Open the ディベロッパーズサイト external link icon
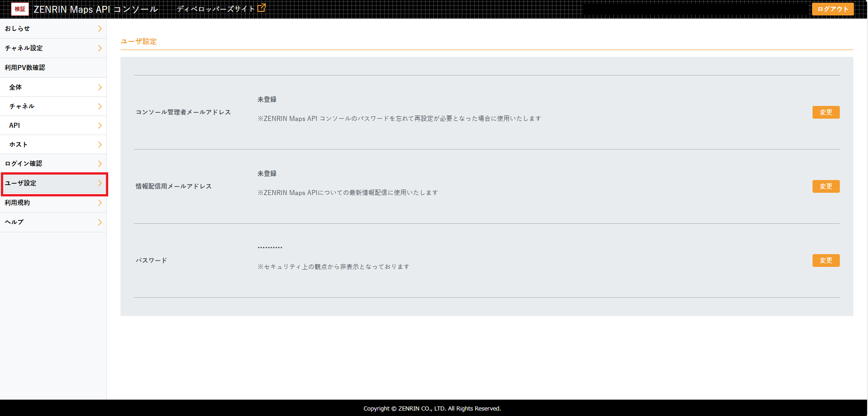868x416 pixels. tap(261, 7)
